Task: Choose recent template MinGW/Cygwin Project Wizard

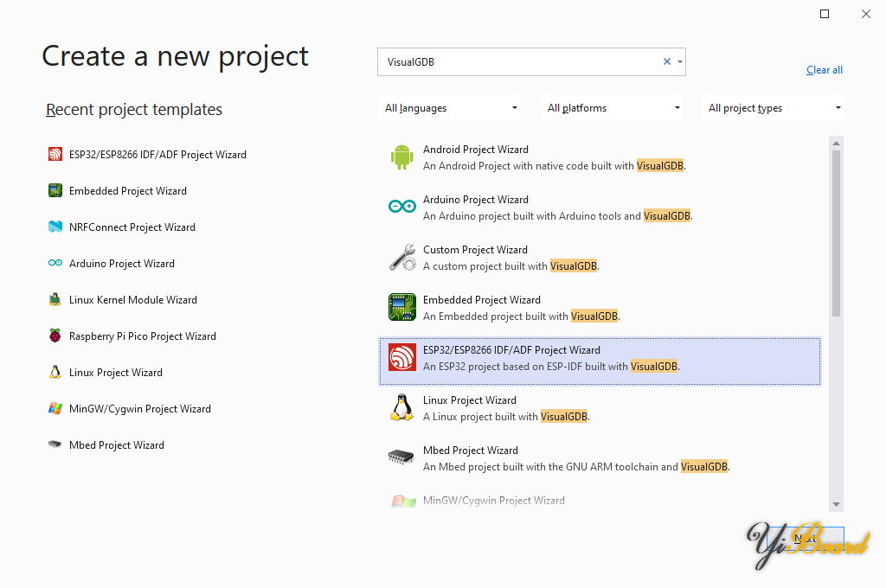Action: 130,408
